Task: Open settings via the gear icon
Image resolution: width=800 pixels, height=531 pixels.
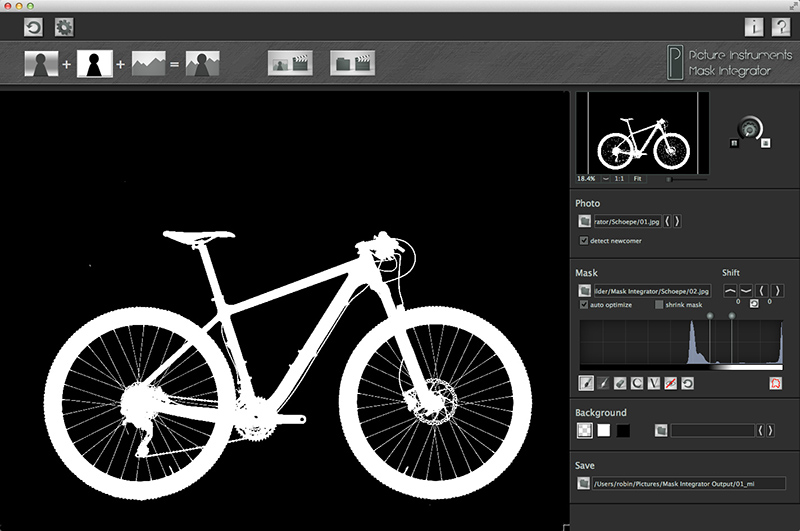Action: click(x=64, y=28)
